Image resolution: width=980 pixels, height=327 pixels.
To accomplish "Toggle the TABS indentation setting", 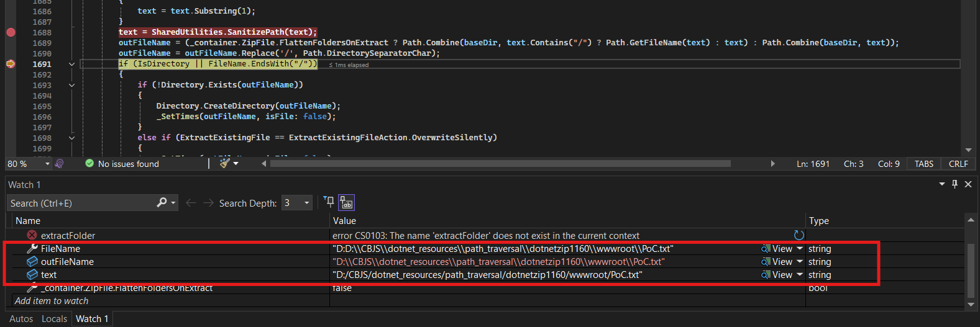I will pos(923,164).
